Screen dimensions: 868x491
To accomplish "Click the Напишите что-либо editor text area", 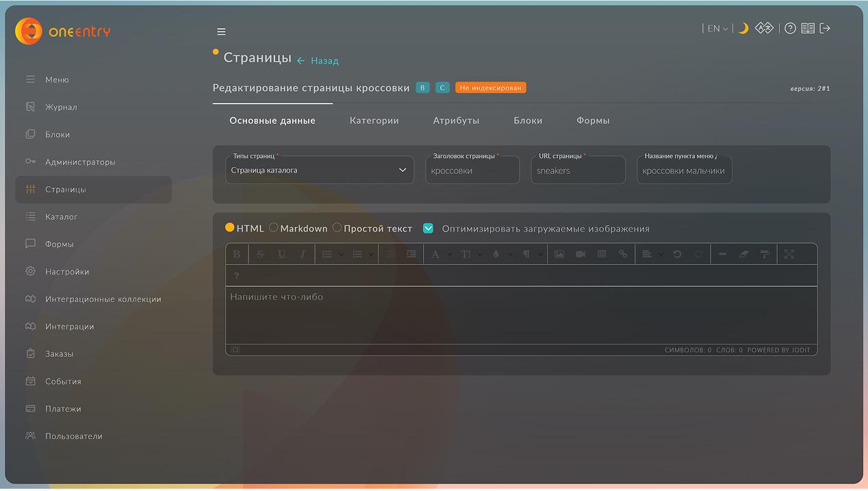I will [x=522, y=315].
